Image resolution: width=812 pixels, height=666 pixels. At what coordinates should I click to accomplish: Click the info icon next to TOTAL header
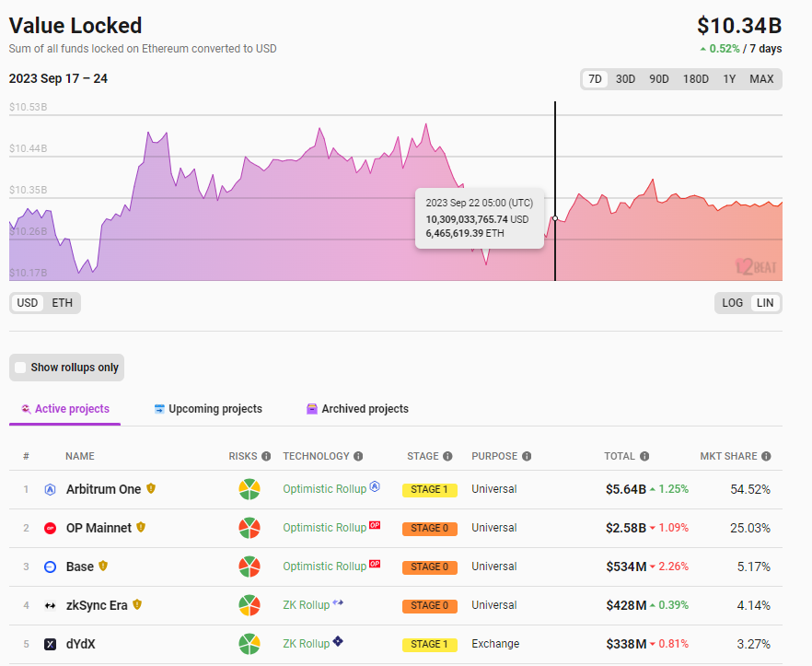(644, 456)
